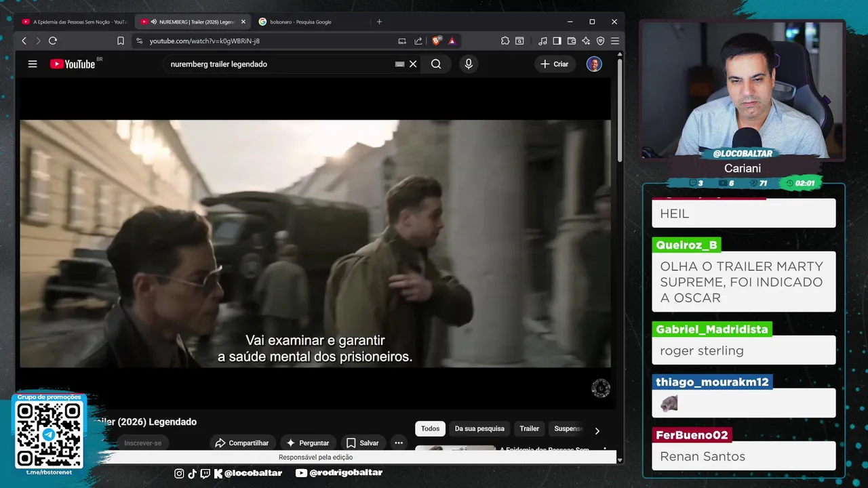Click the picture-in-picture toolbar icon
This screenshot has width=868, height=488.
519,41
